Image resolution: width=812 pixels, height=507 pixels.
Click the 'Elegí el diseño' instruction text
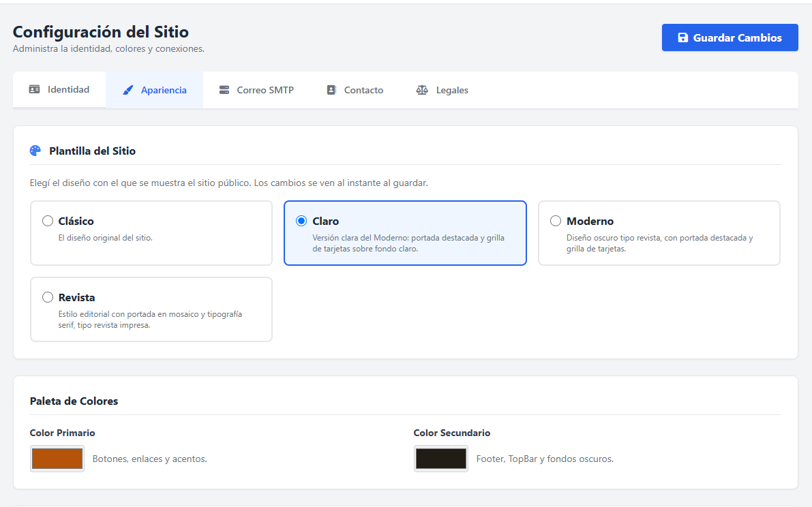click(x=229, y=183)
